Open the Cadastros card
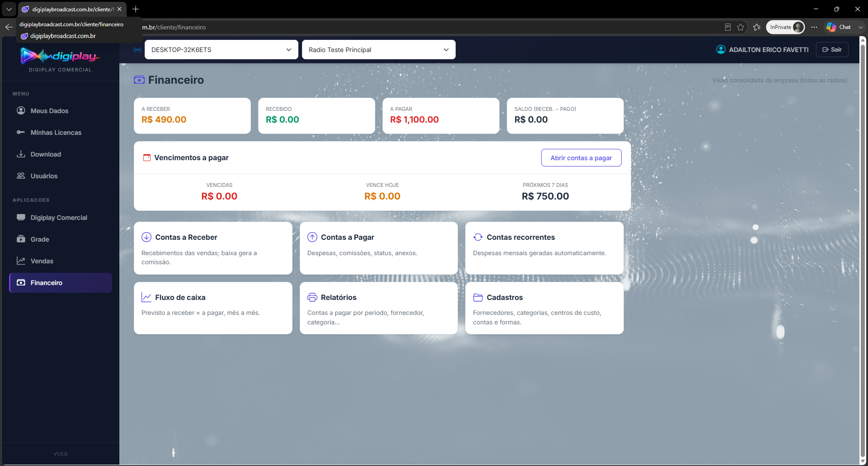This screenshot has height=466, width=868. click(x=544, y=308)
